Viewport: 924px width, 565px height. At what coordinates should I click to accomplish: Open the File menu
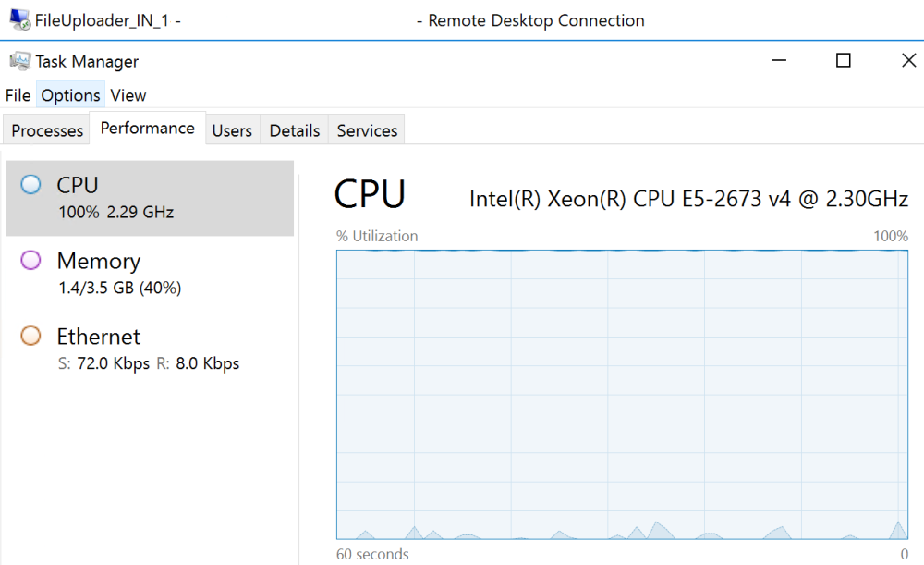(18, 95)
